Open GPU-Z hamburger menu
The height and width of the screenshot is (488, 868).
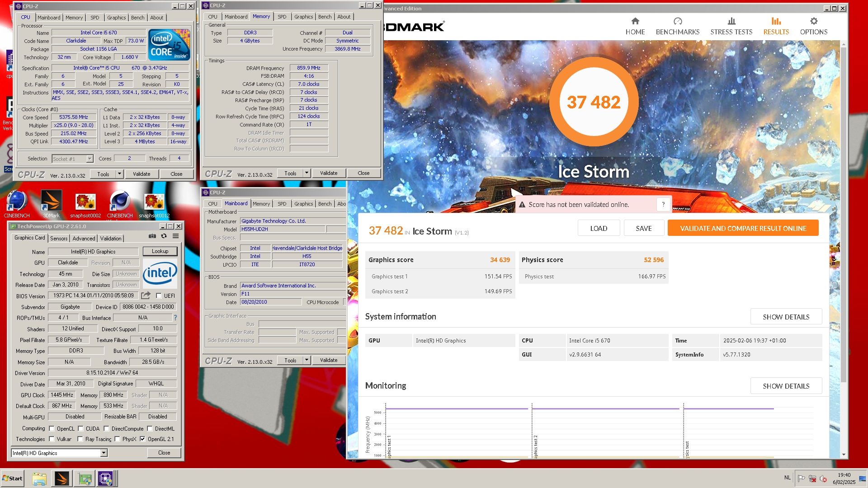click(175, 236)
